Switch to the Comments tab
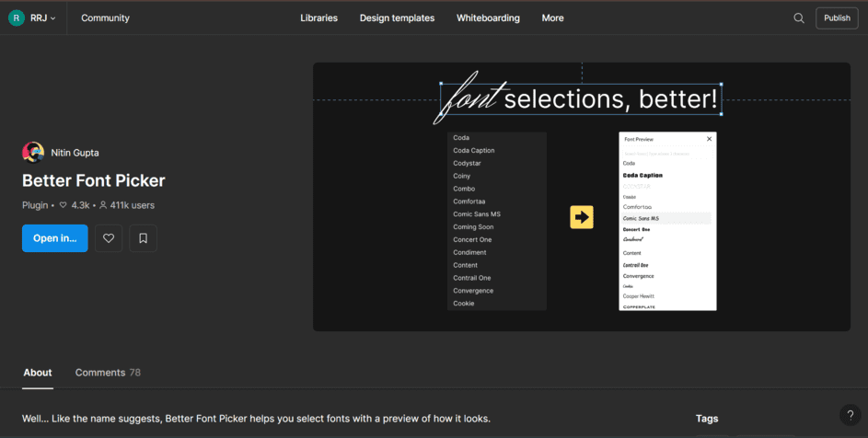The width and height of the screenshot is (868, 438). tap(108, 373)
